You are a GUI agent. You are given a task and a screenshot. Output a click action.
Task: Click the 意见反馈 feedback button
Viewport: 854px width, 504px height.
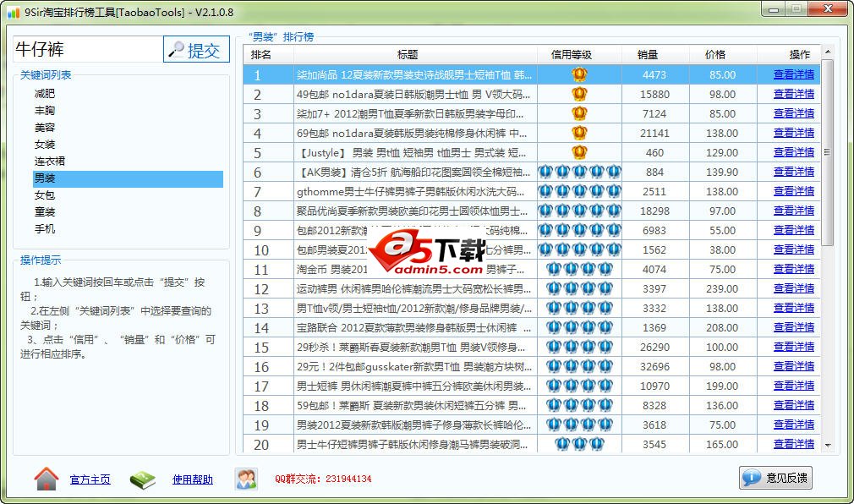point(775,478)
